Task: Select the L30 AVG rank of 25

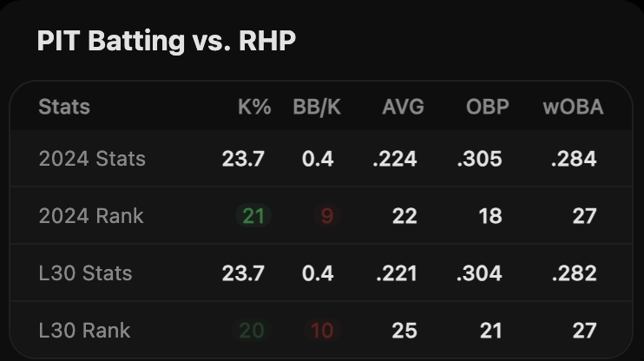Action: point(404,331)
